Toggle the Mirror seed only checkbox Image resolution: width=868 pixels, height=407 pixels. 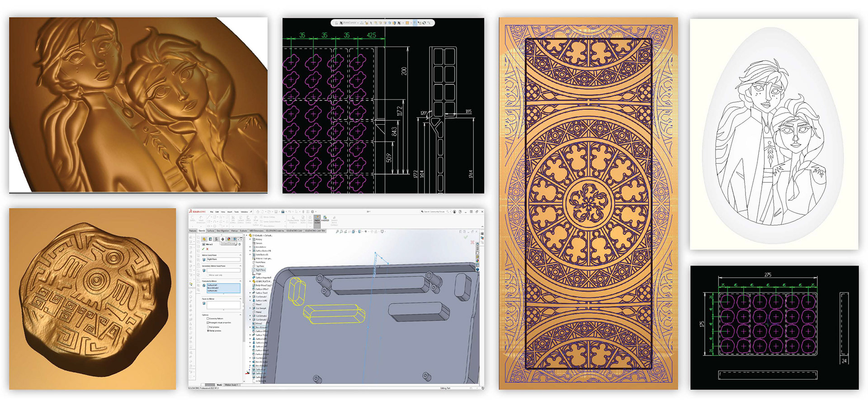(x=208, y=275)
